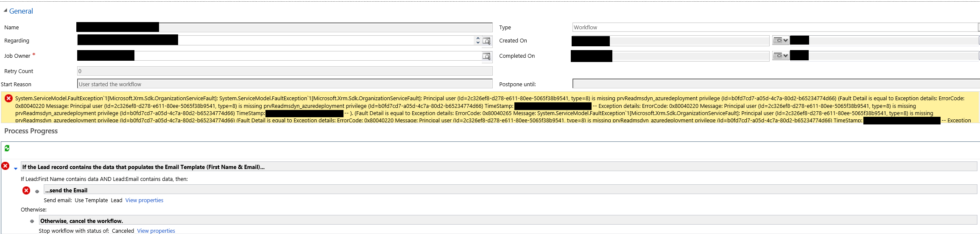This screenshot has width=980, height=234.
Task: Click the Retry Count field
Action: click(x=285, y=71)
